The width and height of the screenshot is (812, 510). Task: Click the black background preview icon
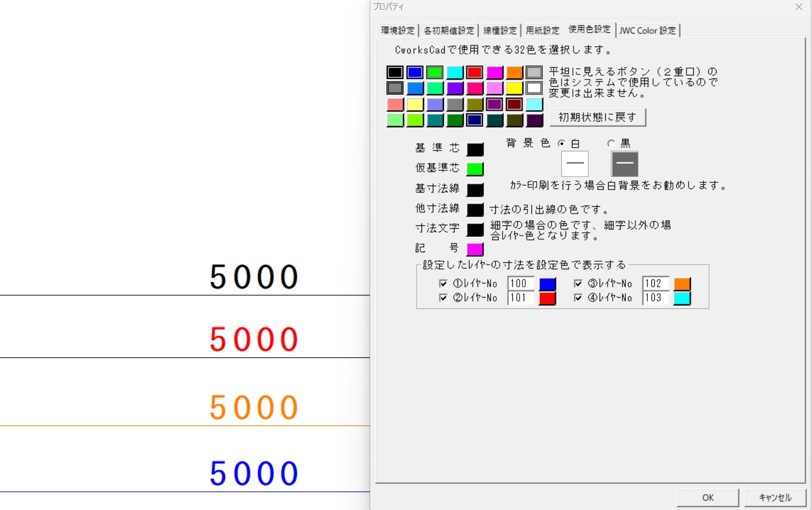coord(625,164)
